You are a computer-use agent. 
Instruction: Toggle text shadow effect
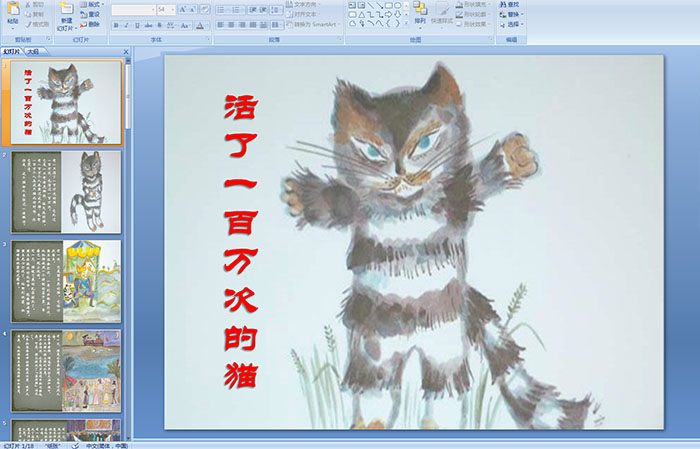click(x=159, y=25)
